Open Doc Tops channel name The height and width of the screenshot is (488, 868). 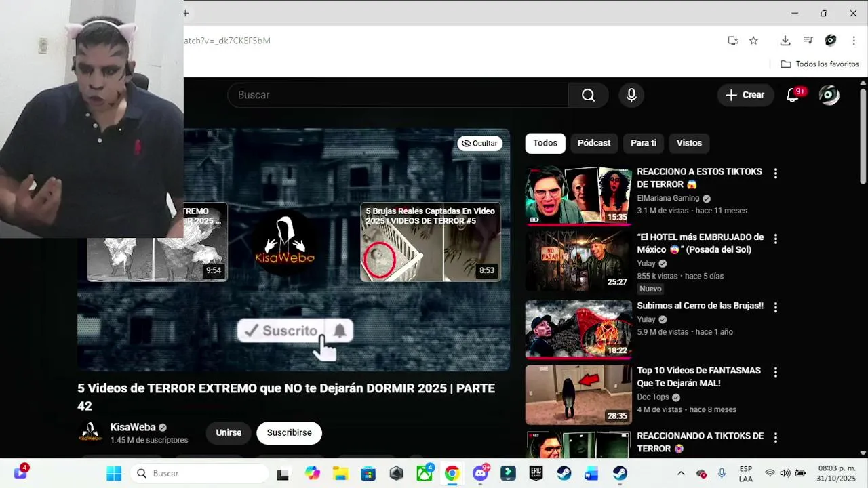(653, 397)
